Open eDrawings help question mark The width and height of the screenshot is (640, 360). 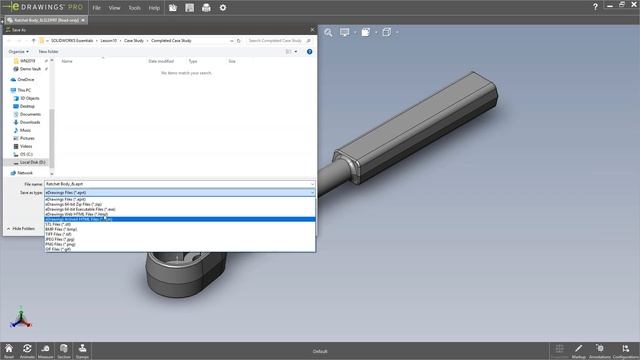pos(595,7)
